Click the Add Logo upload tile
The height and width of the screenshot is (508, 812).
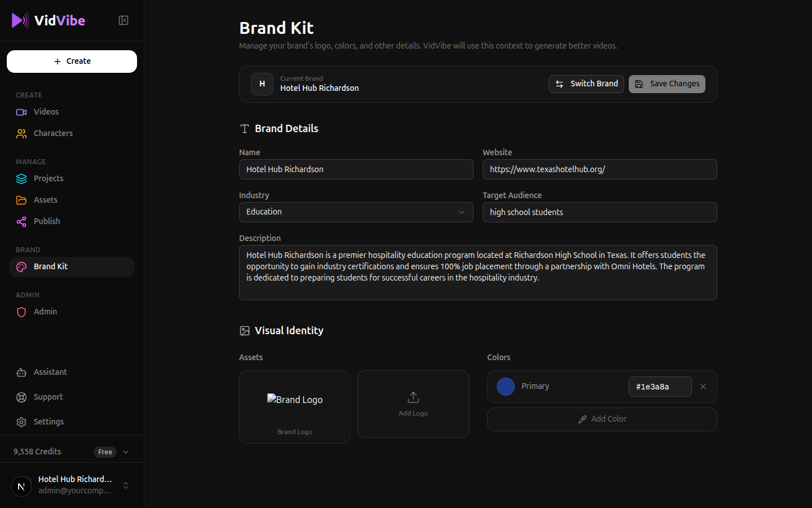(x=413, y=404)
